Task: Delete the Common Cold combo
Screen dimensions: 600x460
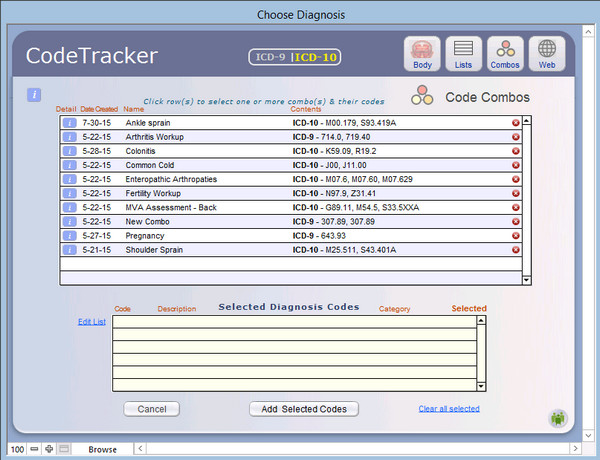Action: [516, 165]
